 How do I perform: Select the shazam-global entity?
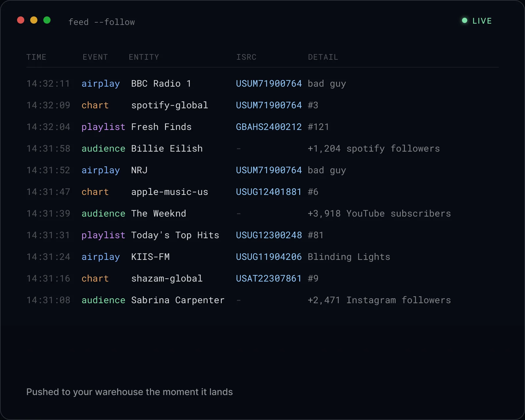167,279
